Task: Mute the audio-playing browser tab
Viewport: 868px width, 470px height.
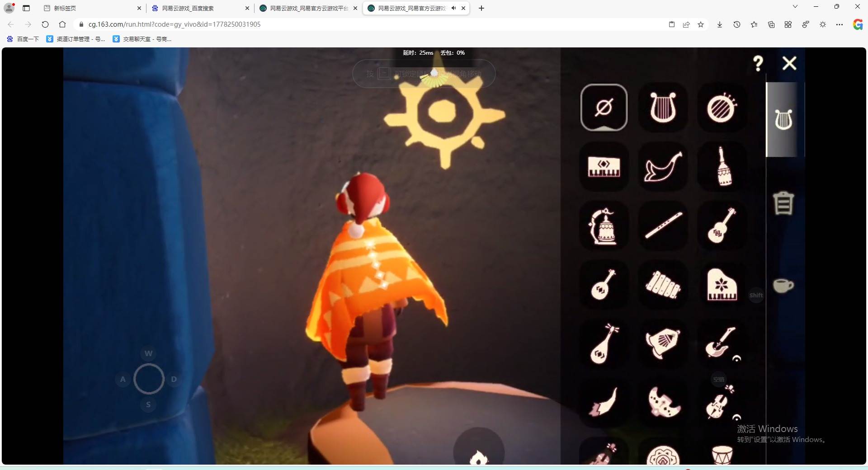Action: tap(453, 8)
